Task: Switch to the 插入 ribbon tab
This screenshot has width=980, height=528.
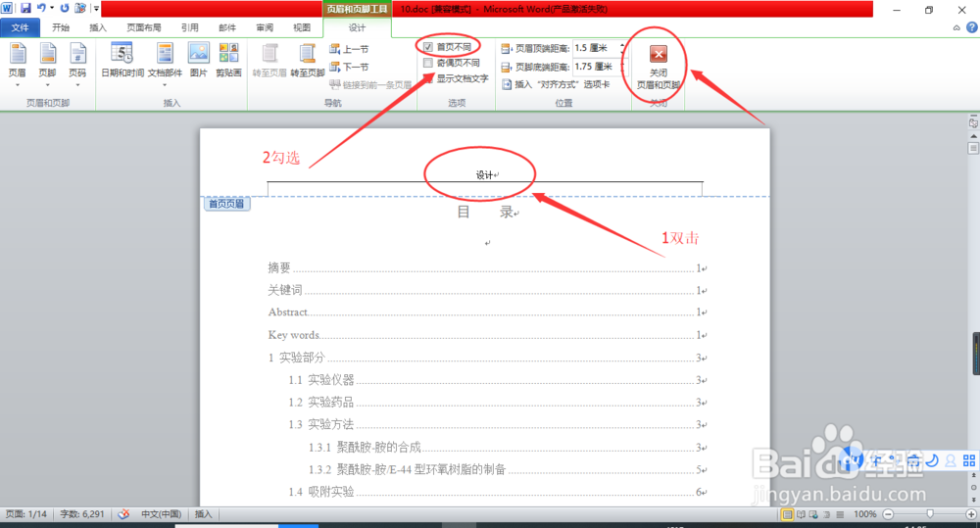Action: coord(98,27)
